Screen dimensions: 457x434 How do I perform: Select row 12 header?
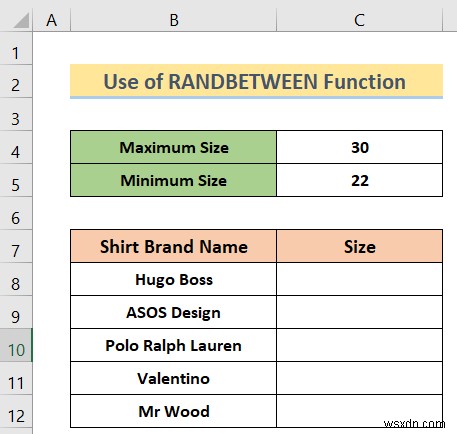16,411
